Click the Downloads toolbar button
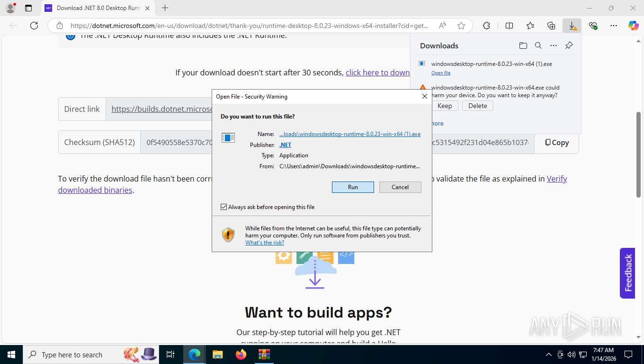This screenshot has width=644, height=364. point(572,26)
